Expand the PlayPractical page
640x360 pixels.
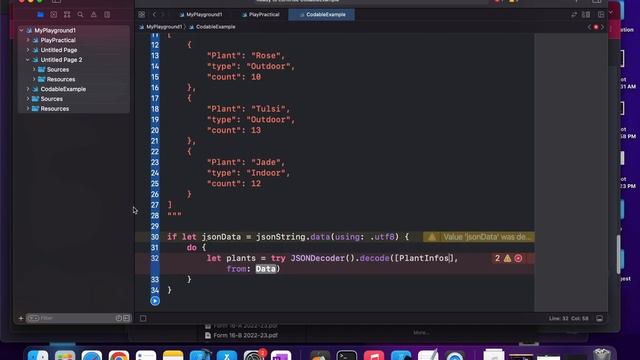28,40
